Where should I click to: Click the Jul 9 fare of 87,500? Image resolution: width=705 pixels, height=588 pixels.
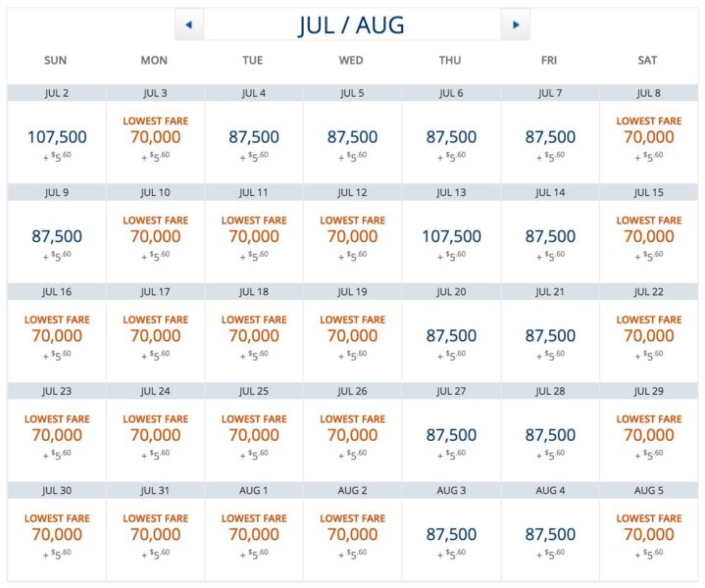click(x=56, y=237)
